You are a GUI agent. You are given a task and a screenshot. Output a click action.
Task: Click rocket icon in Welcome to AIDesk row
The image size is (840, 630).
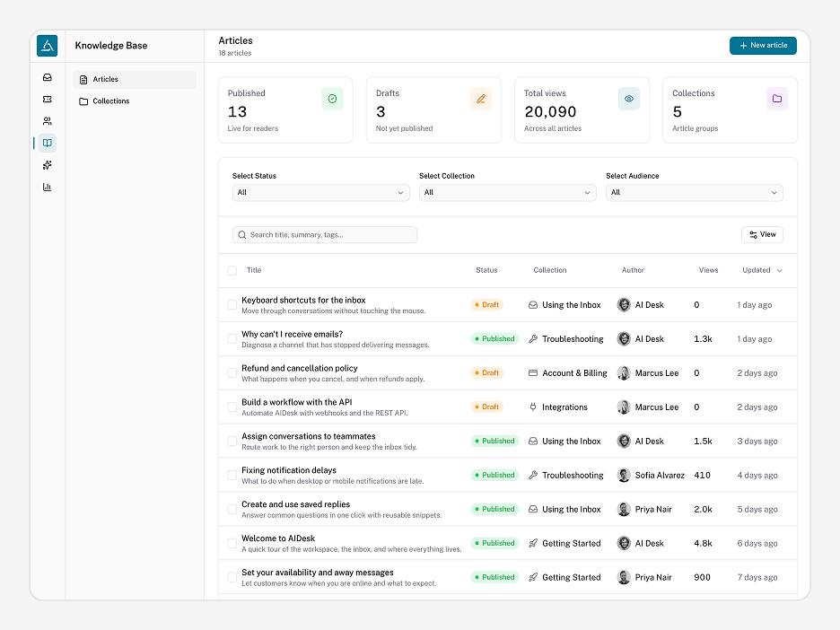point(533,543)
